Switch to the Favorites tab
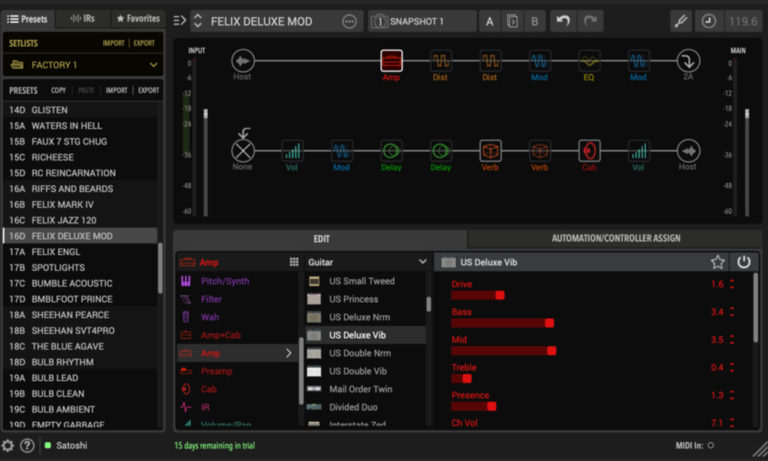The width and height of the screenshot is (768, 461). (138, 19)
